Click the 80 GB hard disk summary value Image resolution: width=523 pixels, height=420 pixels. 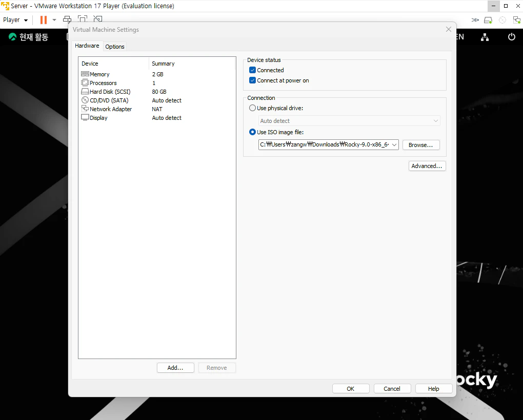pos(159,92)
